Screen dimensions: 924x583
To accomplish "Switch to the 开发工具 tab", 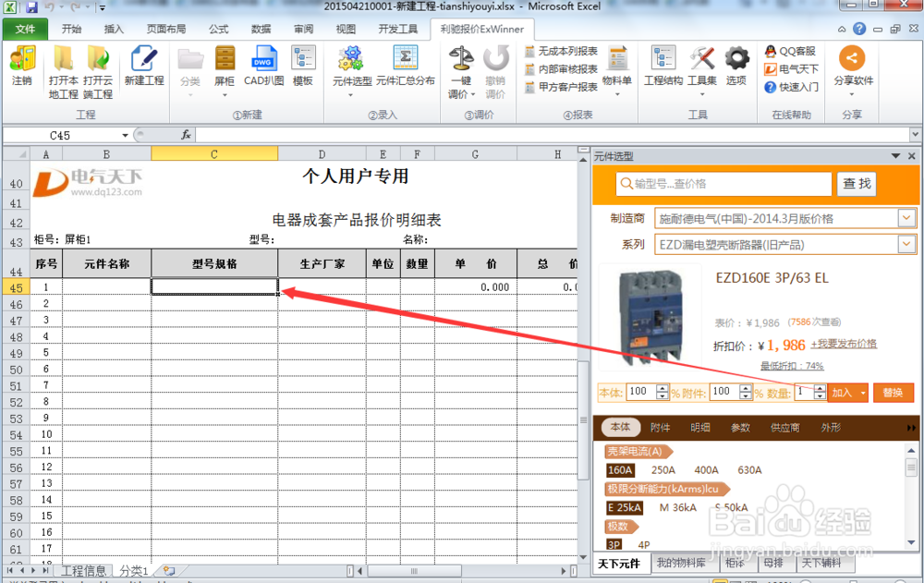I will pos(397,29).
